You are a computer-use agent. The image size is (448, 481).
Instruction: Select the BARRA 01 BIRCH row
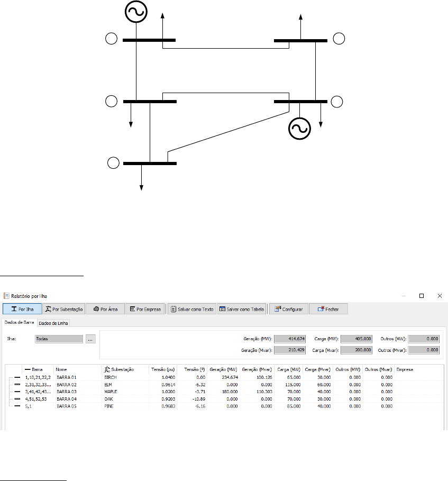(69, 377)
